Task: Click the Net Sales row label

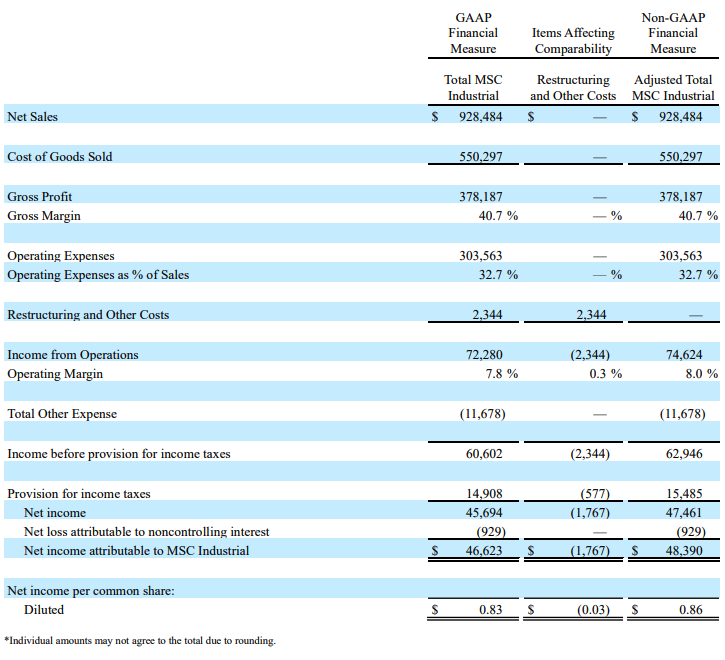Action: [33, 117]
